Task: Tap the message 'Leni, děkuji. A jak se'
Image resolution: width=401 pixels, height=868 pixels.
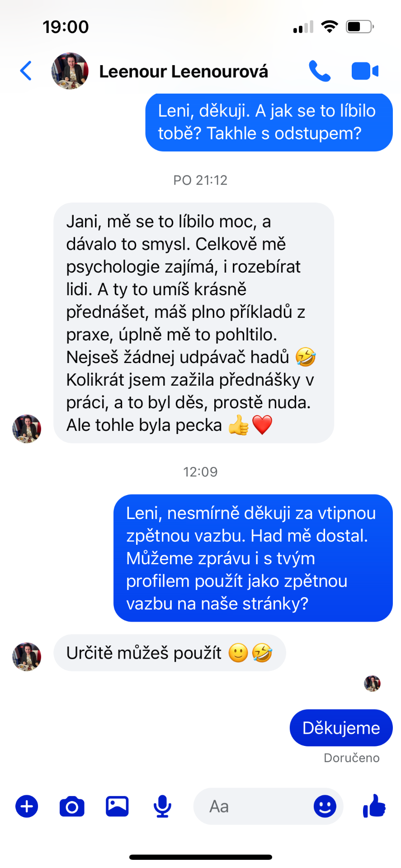Action: (269, 122)
